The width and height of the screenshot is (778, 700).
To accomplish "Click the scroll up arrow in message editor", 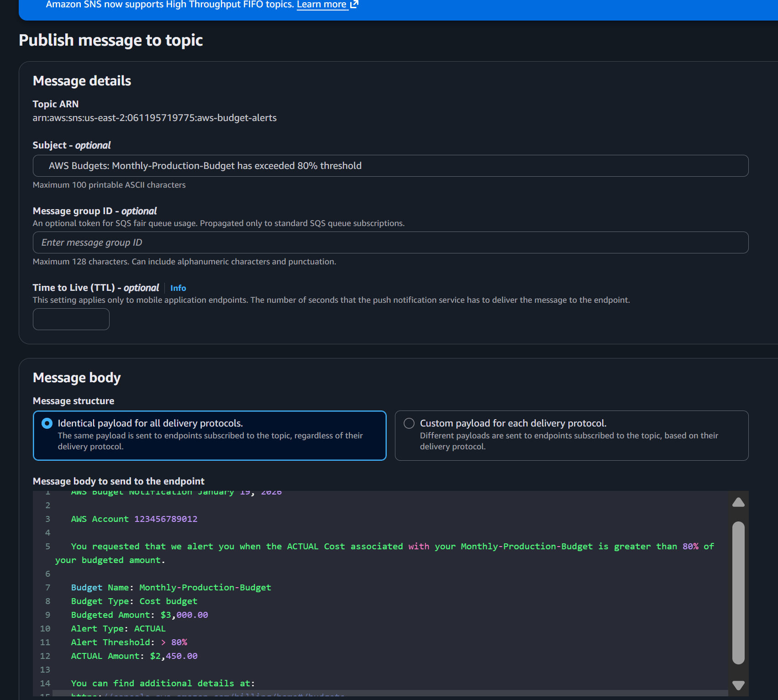I will pos(738,502).
